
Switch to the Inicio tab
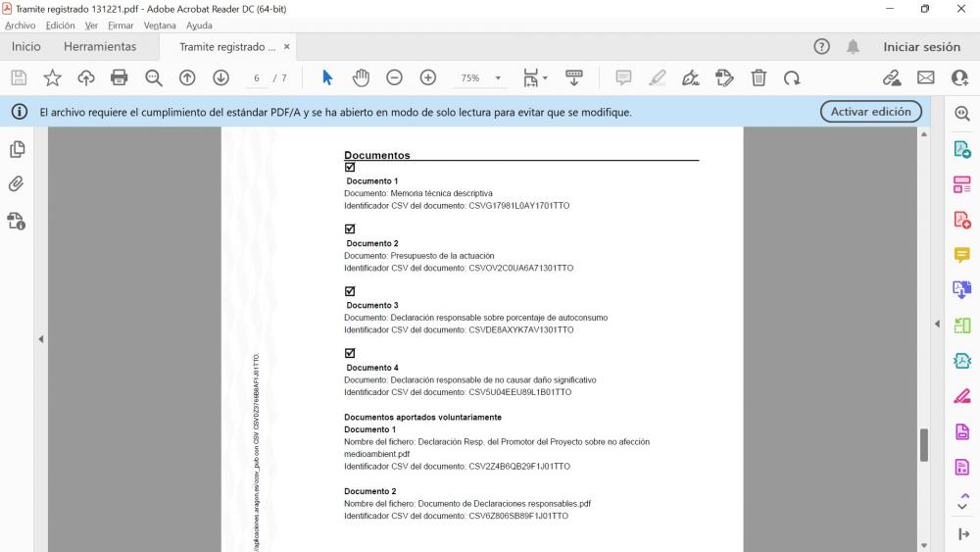pyautogui.click(x=25, y=46)
